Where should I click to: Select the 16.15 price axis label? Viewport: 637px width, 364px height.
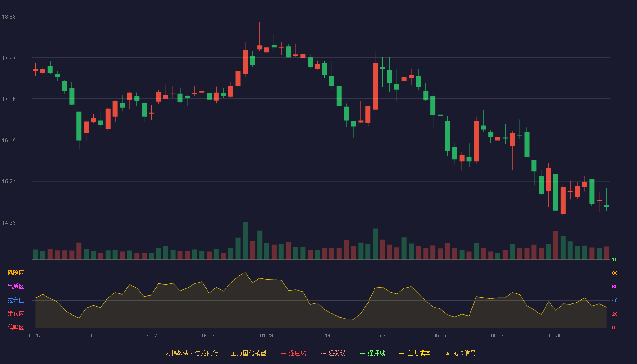(x=9, y=140)
